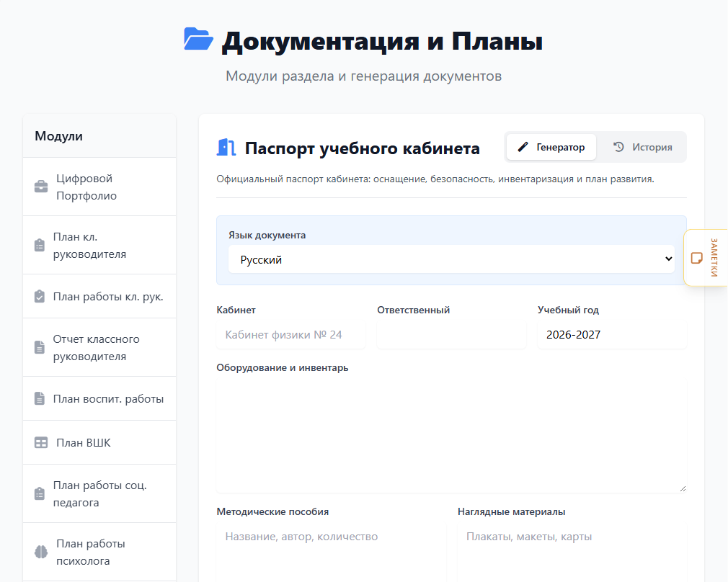Click the Наглядные материалы text area
Image resolution: width=728 pixels, height=582 pixels.
pos(572,552)
